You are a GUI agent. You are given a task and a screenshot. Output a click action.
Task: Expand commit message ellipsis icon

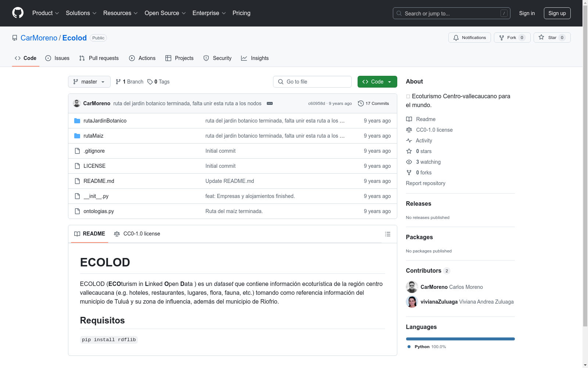[x=270, y=103]
